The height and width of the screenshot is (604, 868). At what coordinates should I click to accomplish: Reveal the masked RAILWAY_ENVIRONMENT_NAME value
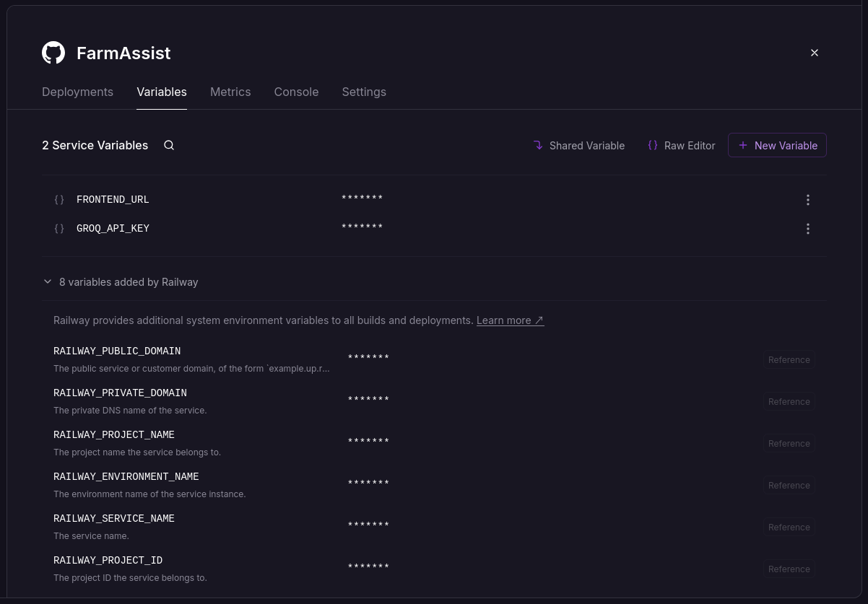(368, 483)
